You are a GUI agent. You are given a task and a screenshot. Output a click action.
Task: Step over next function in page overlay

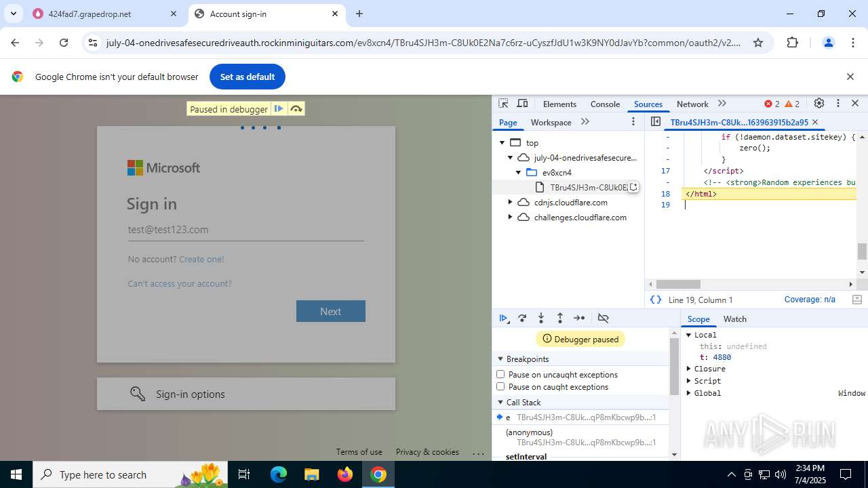click(x=296, y=109)
